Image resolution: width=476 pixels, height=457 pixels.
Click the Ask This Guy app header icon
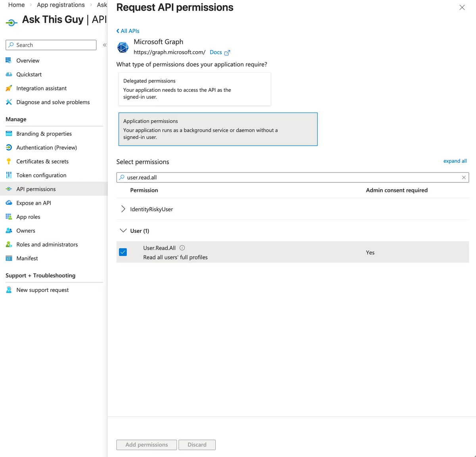click(x=12, y=23)
